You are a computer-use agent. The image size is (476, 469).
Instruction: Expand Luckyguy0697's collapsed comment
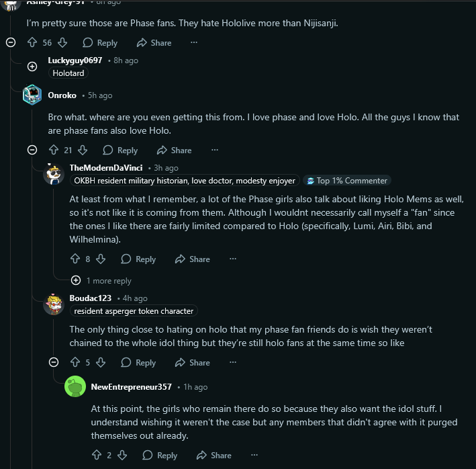click(x=32, y=66)
